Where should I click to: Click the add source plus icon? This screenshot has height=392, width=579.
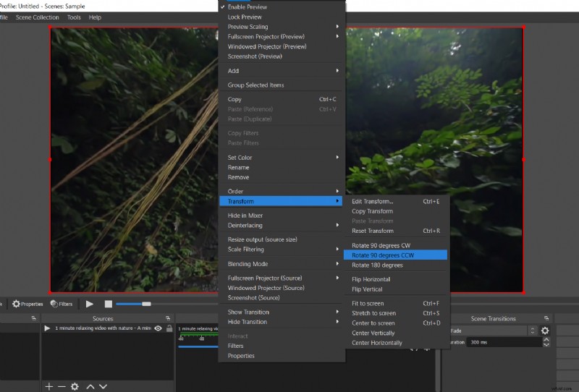tap(48, 386)
